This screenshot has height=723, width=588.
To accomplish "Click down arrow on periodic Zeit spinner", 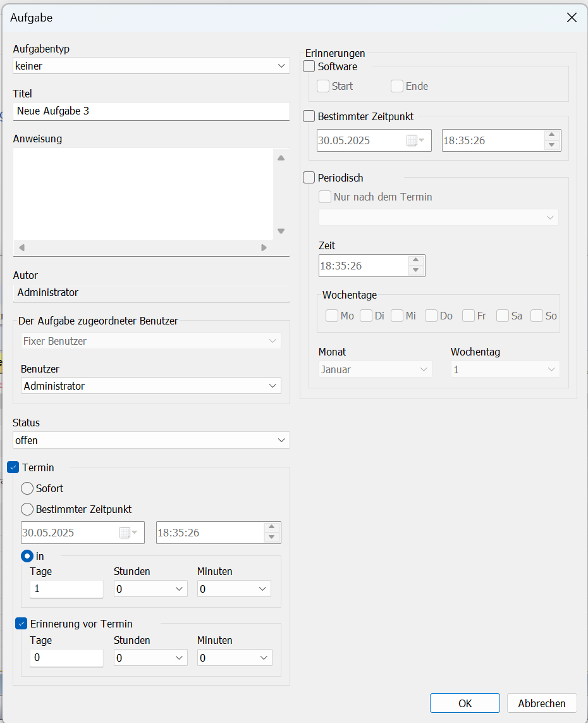I will point(415,271).
